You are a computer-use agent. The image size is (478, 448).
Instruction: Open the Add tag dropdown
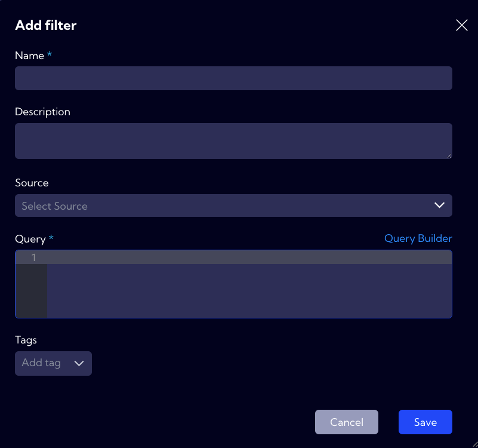53,363
